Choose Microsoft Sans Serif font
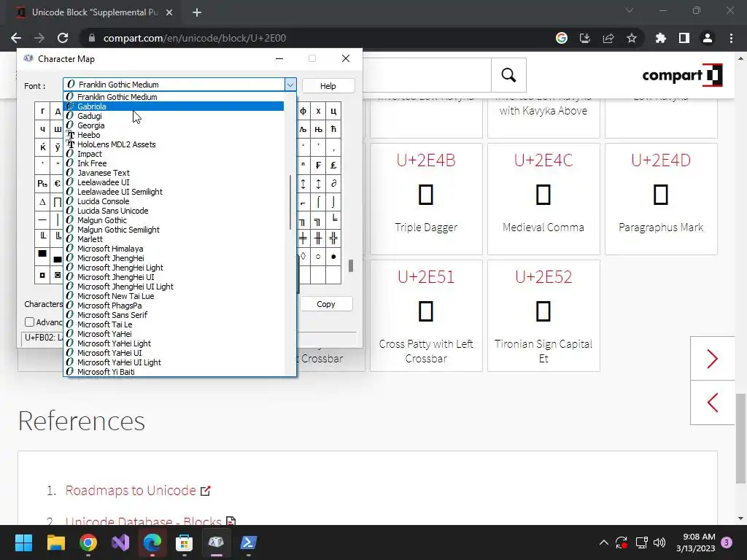This screenshot has height=560, width=747. pos(174,315)
